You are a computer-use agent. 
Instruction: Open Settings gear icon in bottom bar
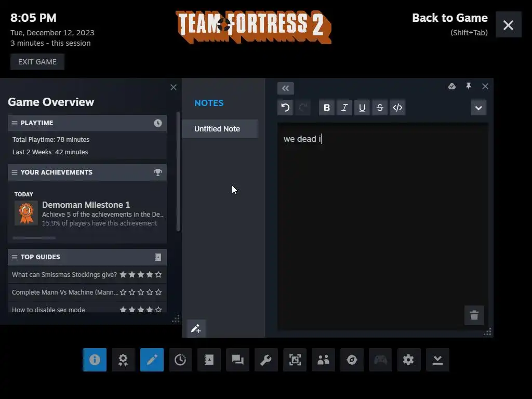pos(409,360)
